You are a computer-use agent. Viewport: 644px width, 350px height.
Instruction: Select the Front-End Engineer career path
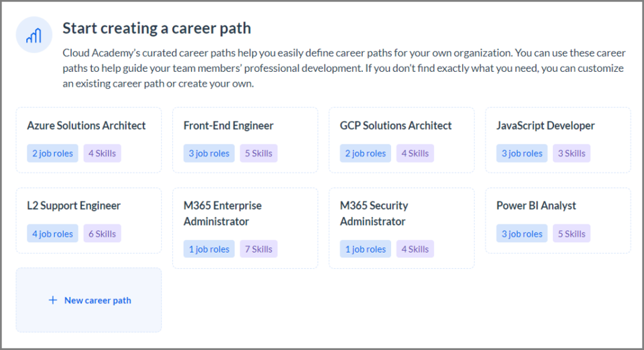coord(246,140)
